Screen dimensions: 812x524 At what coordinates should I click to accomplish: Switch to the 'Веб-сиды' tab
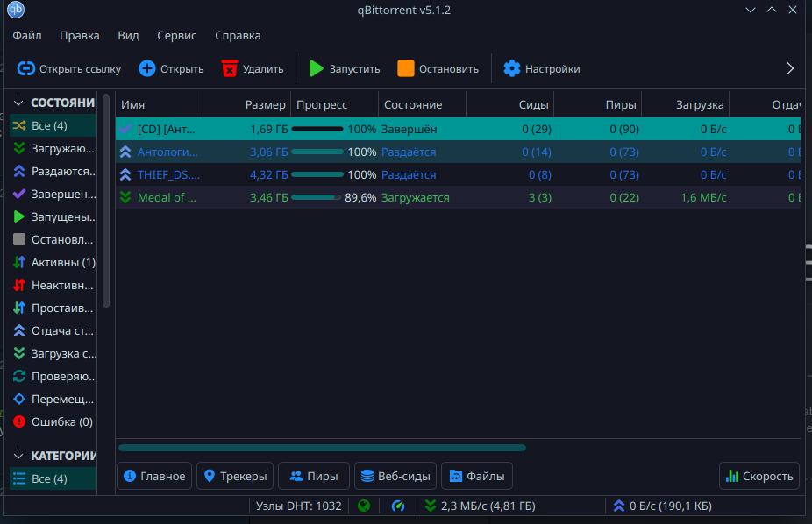coord(395,476)
